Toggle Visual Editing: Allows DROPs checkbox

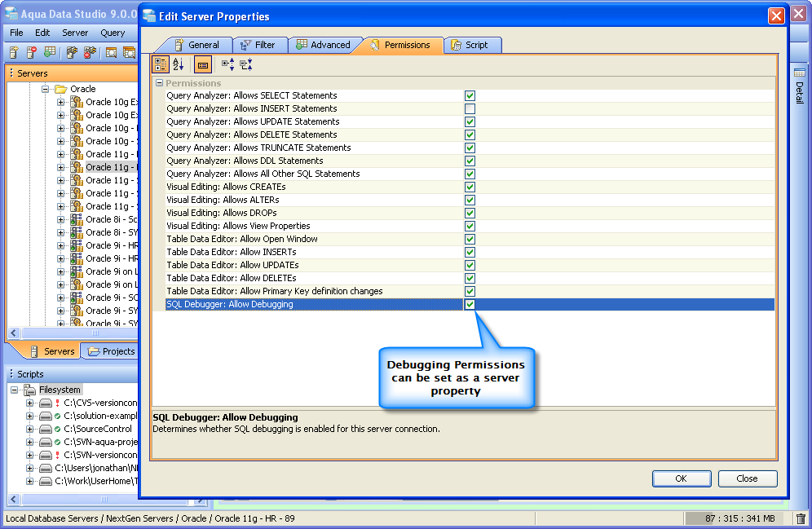[x=470, y=214]
